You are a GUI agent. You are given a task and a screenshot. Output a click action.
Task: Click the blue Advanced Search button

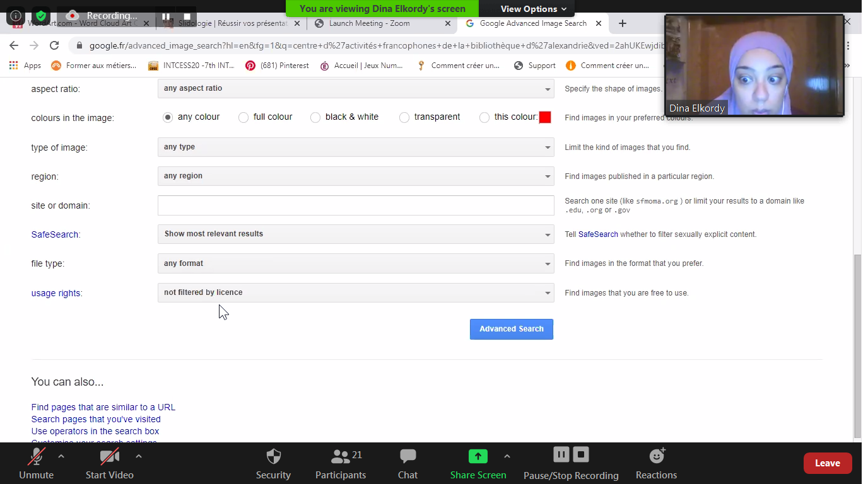[x=511, y=329]
